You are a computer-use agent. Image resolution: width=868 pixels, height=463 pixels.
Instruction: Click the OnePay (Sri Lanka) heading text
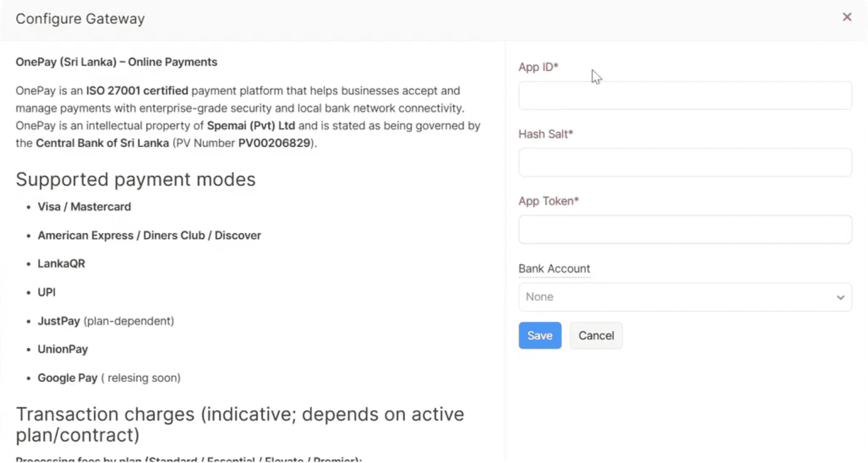116,62
